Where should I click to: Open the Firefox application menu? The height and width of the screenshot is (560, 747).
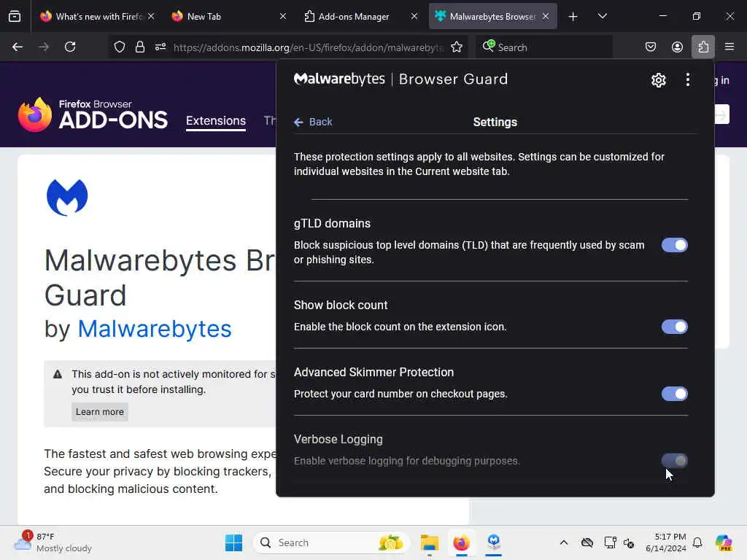[729, 47]
